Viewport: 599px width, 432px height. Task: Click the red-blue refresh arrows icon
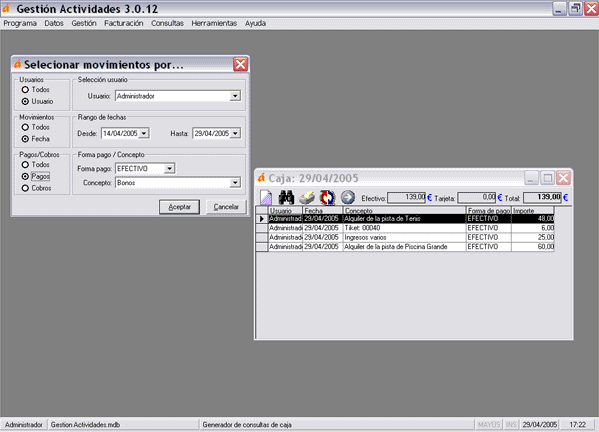click(327, 197)
